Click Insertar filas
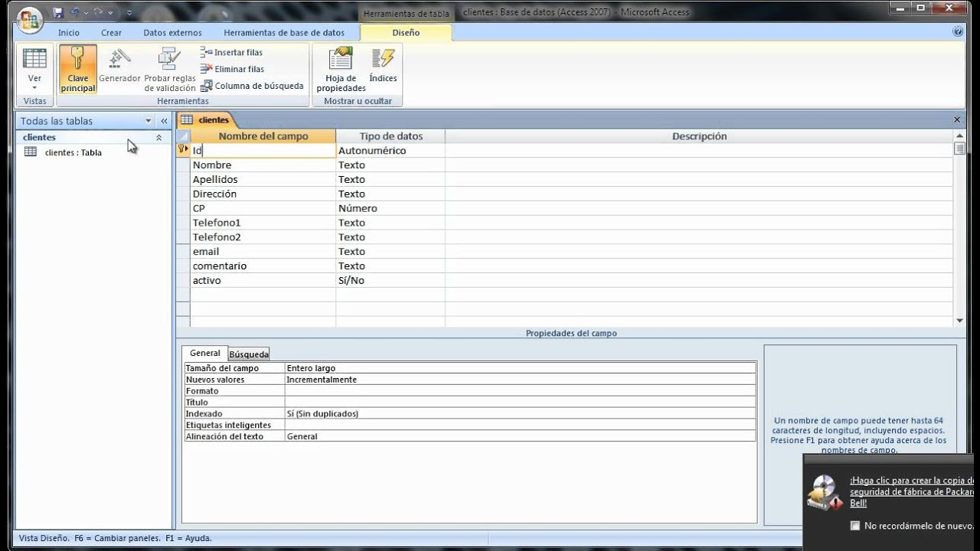The width and height of the screenshot is (980, 551). pyautogui.click(x=232, y=52)
